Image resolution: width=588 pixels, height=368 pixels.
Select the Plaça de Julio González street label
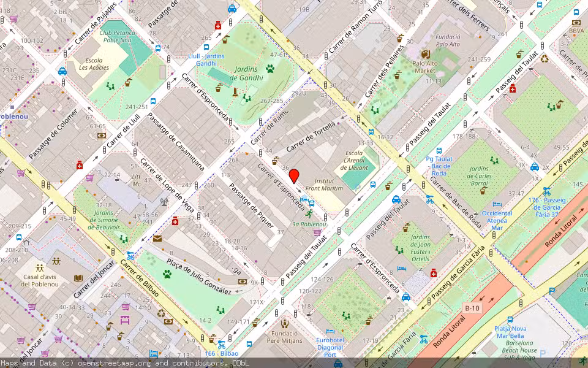[198, 277]
